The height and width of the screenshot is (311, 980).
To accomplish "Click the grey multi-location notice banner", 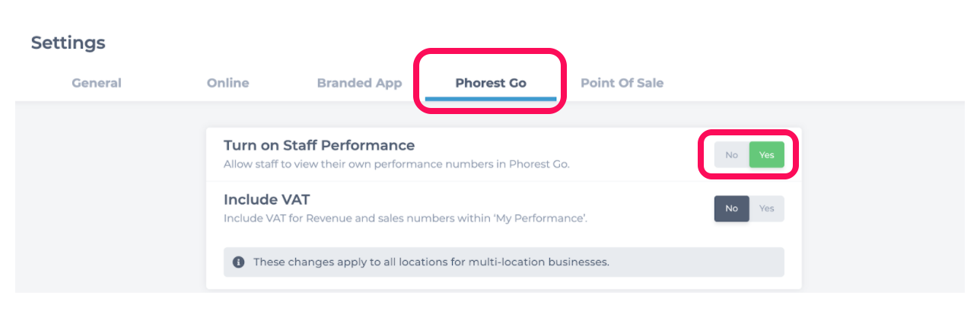I will pos(504,262).
